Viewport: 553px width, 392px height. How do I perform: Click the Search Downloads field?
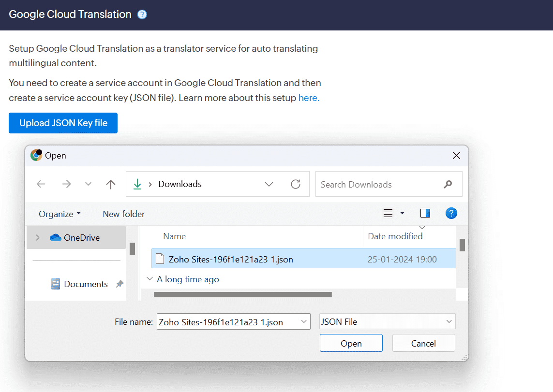coord(389,184)
